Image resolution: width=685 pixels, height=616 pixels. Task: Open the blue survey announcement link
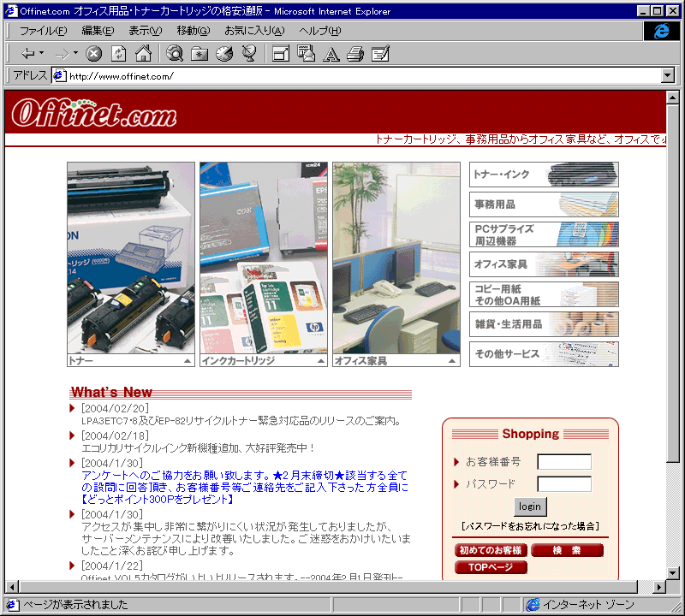tap(245, 487)
